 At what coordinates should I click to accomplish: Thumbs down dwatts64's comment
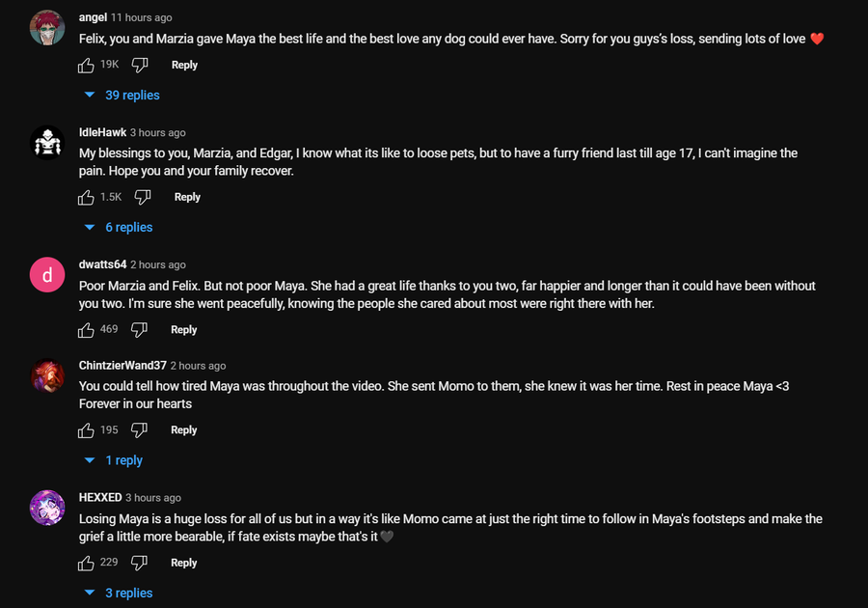pyautogui.click(x=139, y=329)
